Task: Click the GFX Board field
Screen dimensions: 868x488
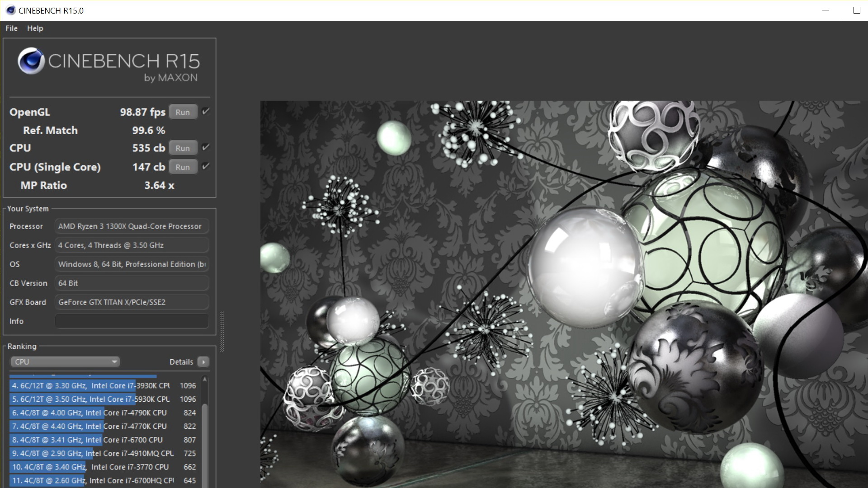Action: 132,302
